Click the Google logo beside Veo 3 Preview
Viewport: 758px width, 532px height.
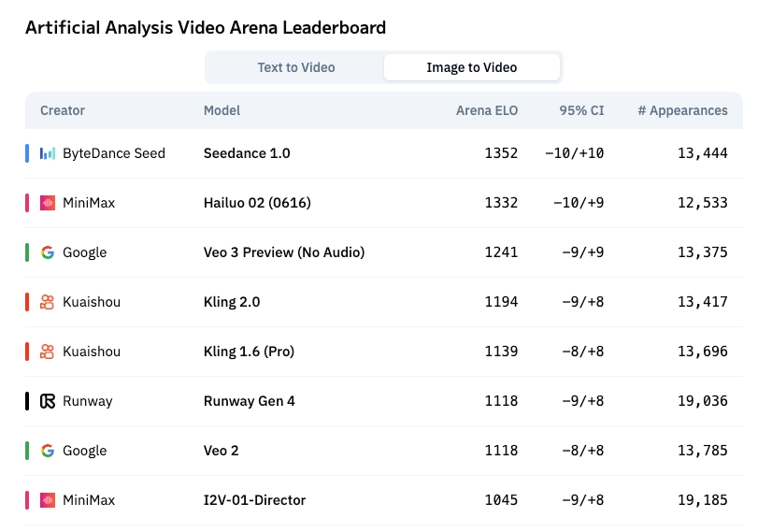tap(48, 252)
